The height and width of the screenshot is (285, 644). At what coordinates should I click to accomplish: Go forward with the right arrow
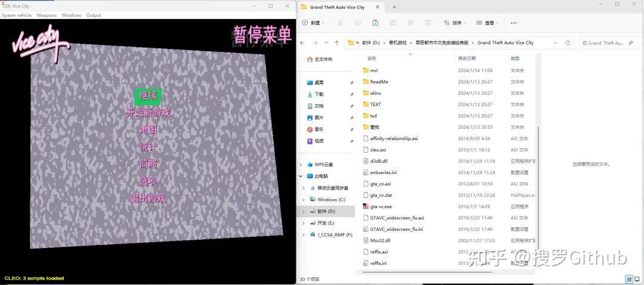[315, 43]
